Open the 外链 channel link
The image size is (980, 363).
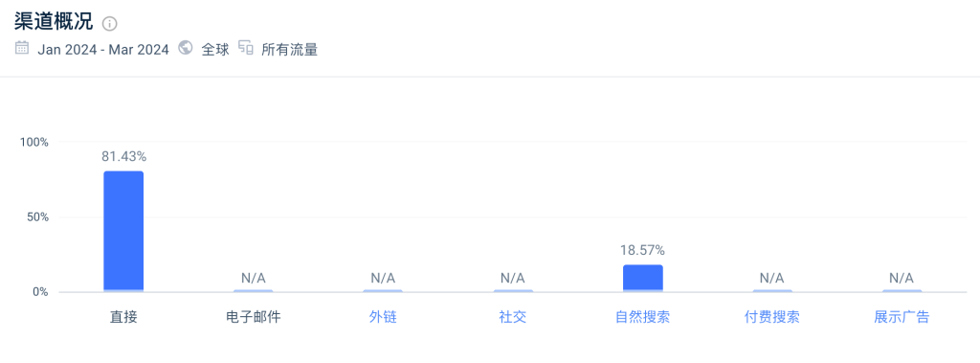[383, 317]
